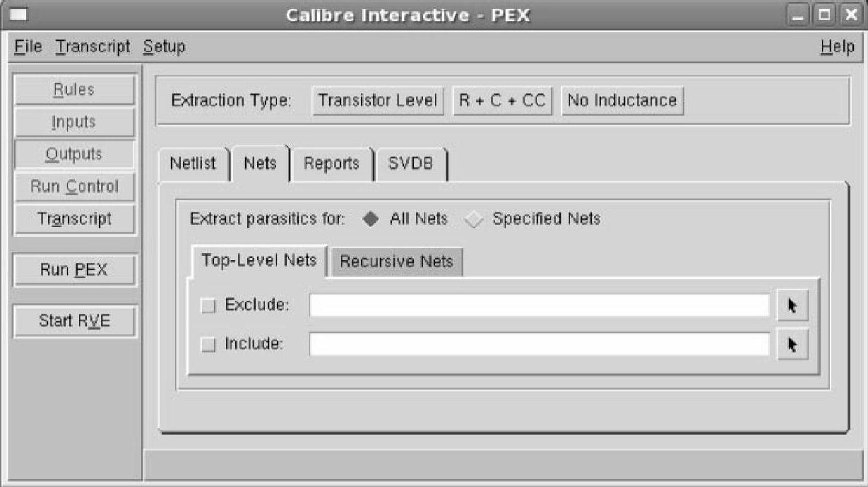Screen dimensions: 868x487
Task: Switch to the Nets tab
Action: (261, 163)
